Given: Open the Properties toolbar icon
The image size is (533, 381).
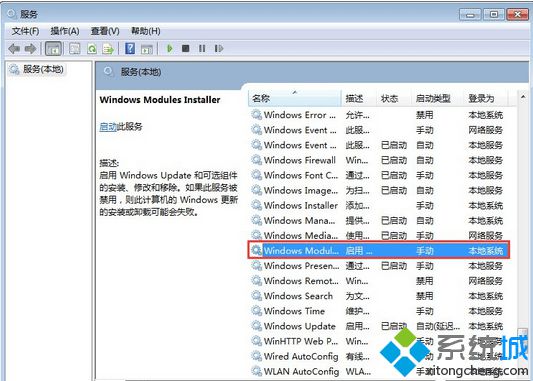Looking at the screenshot, I should (x=74, y=49).
